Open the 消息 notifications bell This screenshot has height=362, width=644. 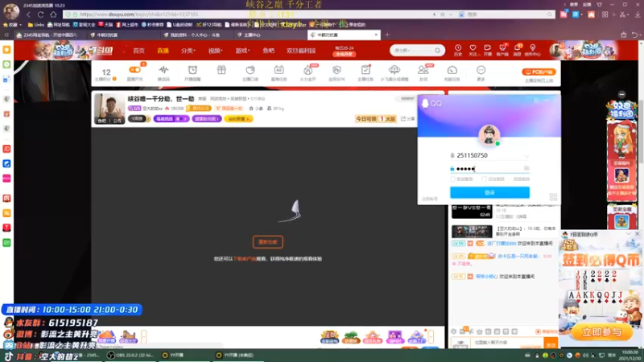point(517,50)
